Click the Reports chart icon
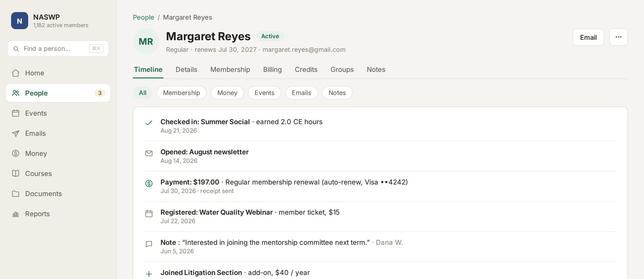644x279 pixels. tap(16, 214)
